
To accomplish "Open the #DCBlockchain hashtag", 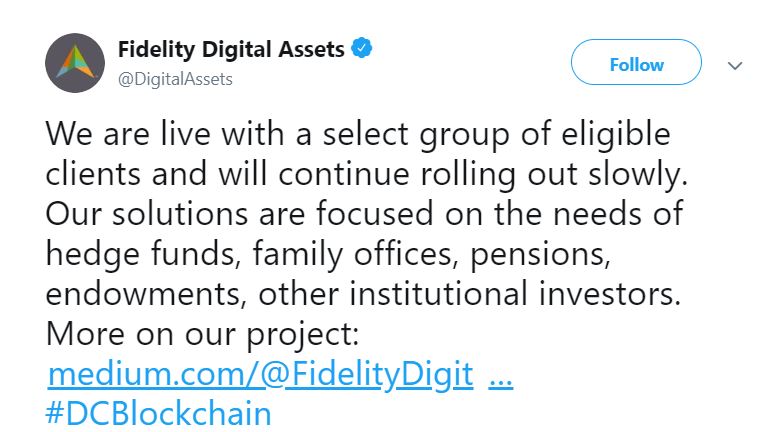I will point(158,414).
